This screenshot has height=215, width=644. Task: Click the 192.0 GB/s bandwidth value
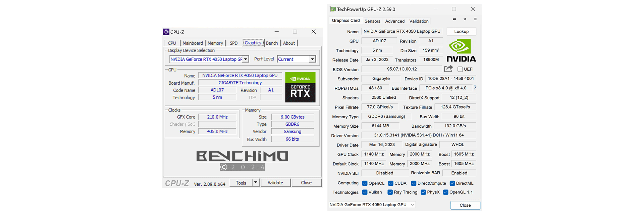point(455,126)
